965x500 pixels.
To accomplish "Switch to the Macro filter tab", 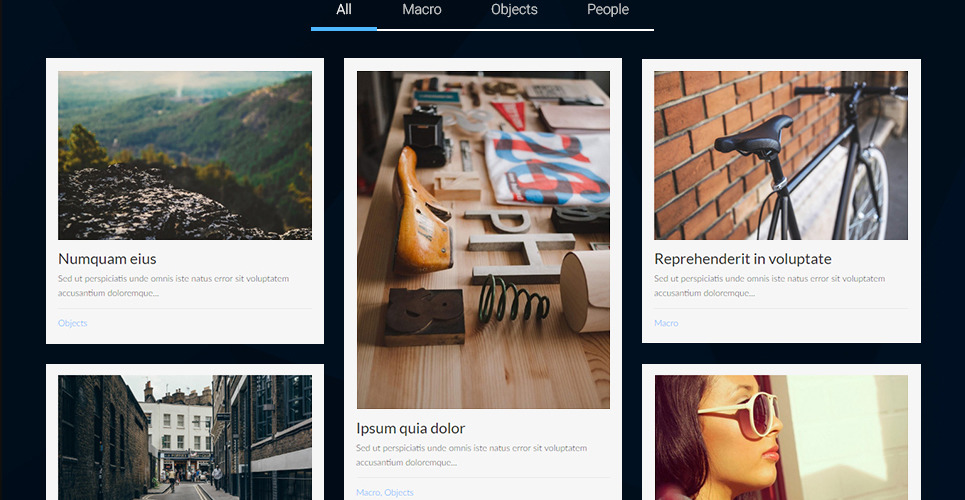I will (421, 10).
